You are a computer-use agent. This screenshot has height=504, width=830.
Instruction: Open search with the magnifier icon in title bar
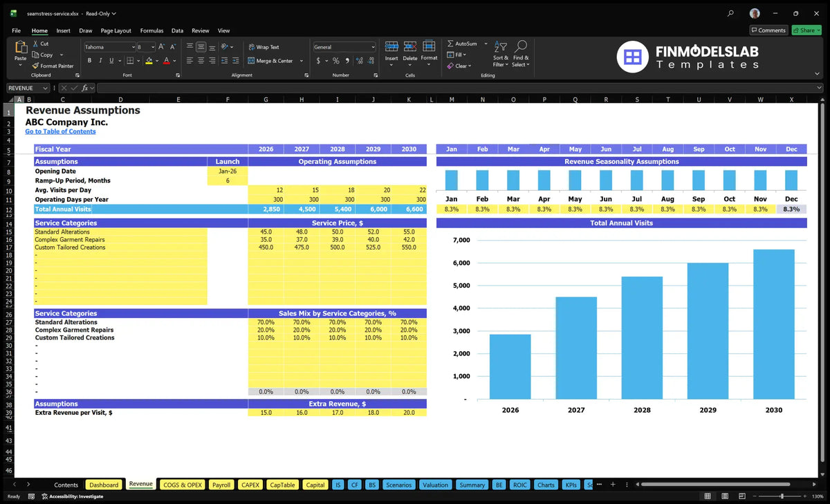731,13
